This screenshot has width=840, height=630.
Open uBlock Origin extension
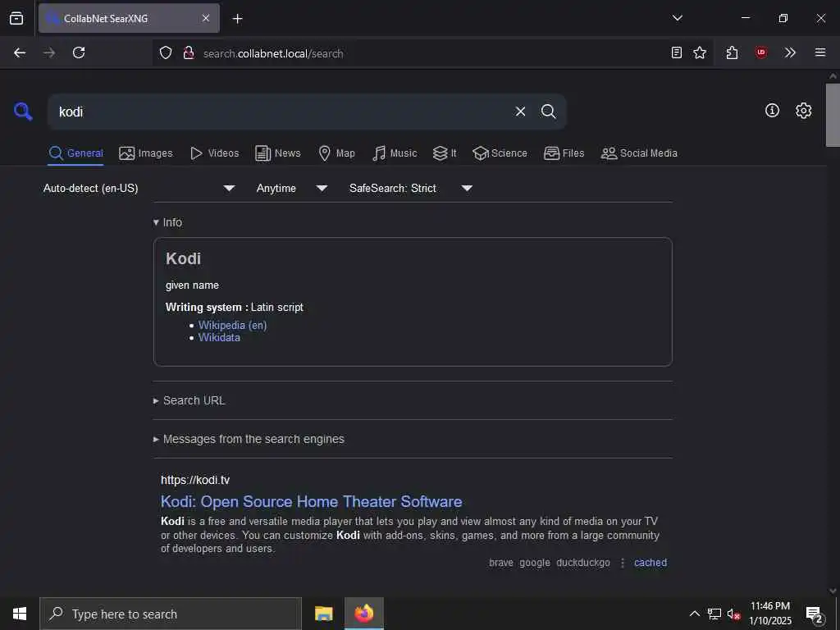click(x=761, y=52)
